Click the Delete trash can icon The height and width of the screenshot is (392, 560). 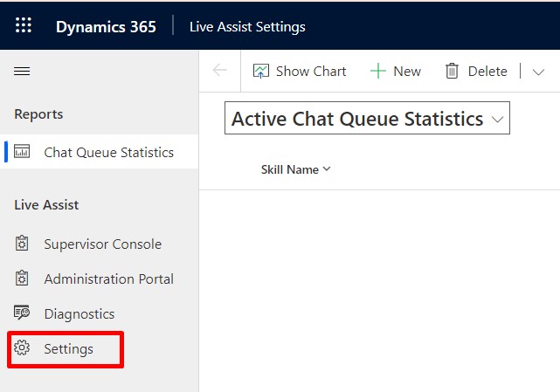tap(452, 71)
